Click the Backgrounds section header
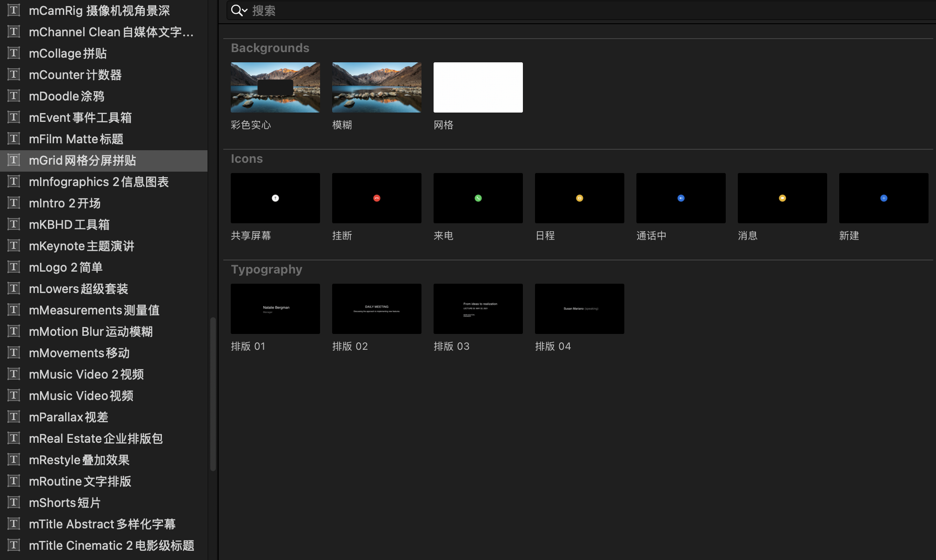The height and width of the screenshot is (560, 936). 270,48
